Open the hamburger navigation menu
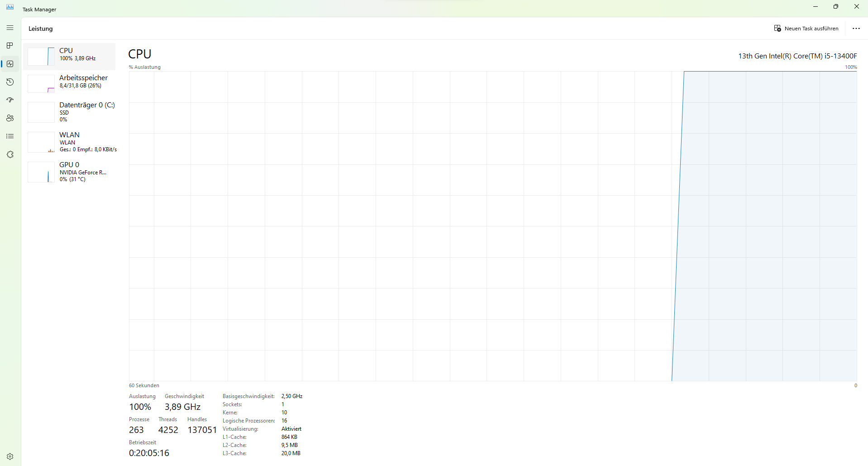Image resolution: width=868 pixels, height=466 pixels. (x=10, y=28)
